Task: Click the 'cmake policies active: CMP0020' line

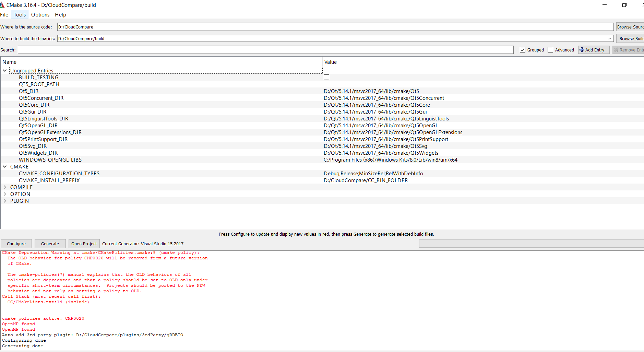Action: (x=43, y=318)
